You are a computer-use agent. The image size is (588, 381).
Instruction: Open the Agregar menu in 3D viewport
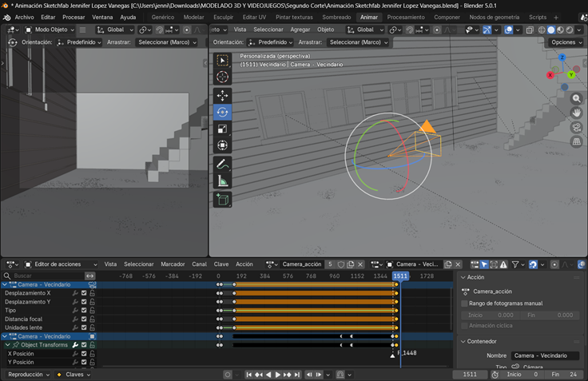click(300, 30)
